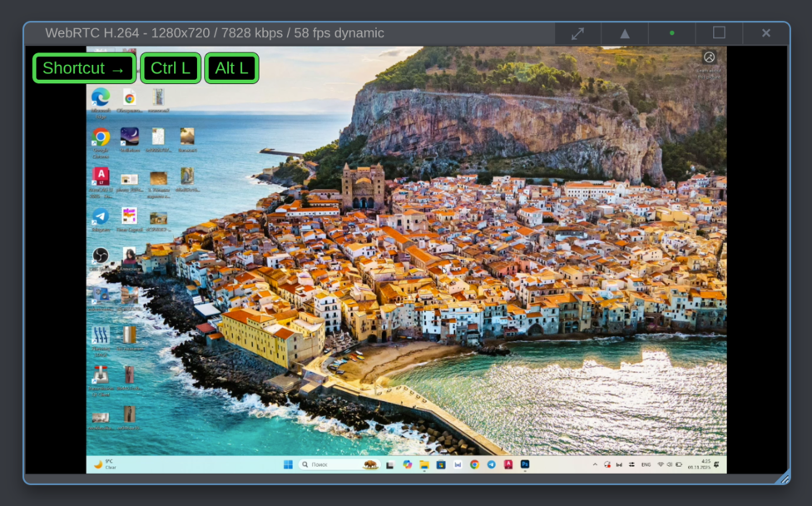This screenshot has width=812, height=506.
Task: Click the Shortcut → button
Action: point(83,68)
